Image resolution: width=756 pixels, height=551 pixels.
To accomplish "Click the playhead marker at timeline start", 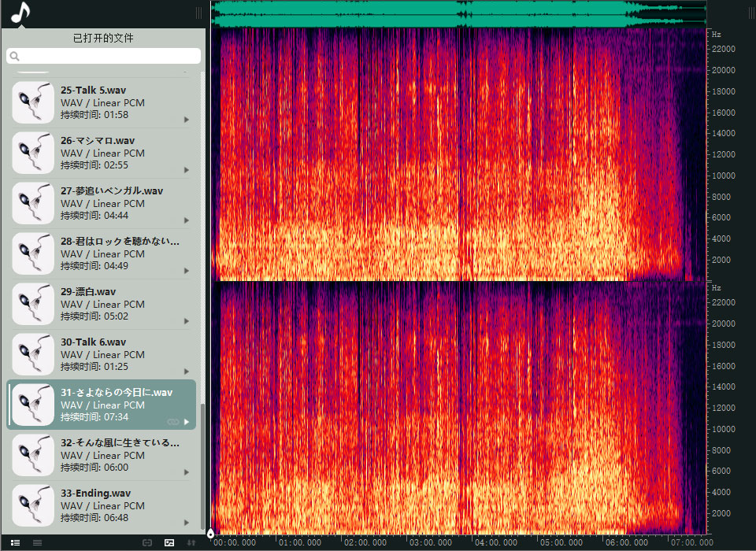I will coord(211,534).
